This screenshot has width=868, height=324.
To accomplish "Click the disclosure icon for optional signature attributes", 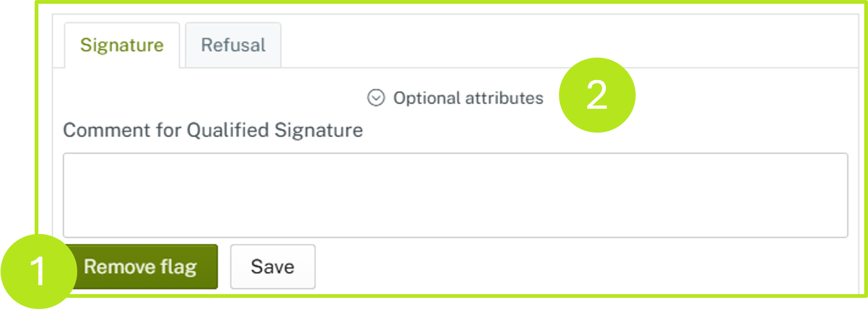I will click(376, 98).
